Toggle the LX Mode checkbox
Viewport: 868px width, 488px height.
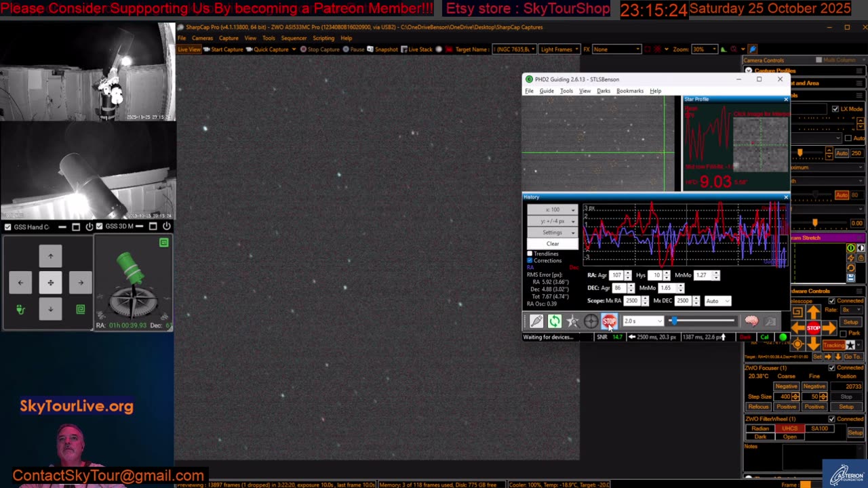(x=835, y=108)
